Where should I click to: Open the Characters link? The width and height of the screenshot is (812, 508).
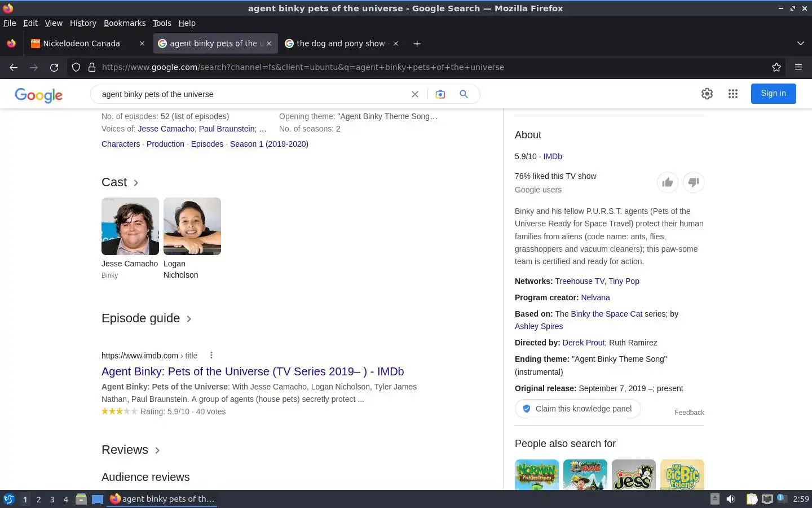pyautogui.click(x=121, y=144)
